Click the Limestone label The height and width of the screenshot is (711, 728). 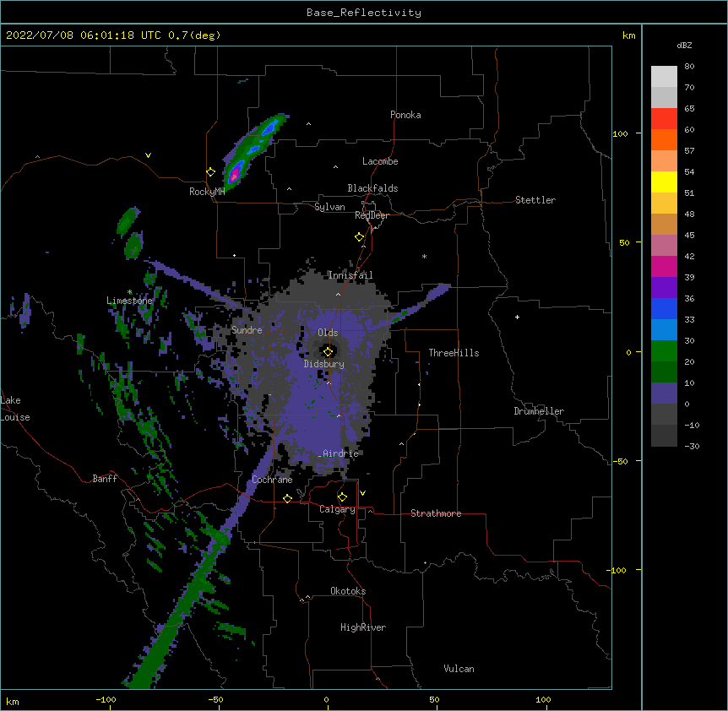(x=129, y=301)
